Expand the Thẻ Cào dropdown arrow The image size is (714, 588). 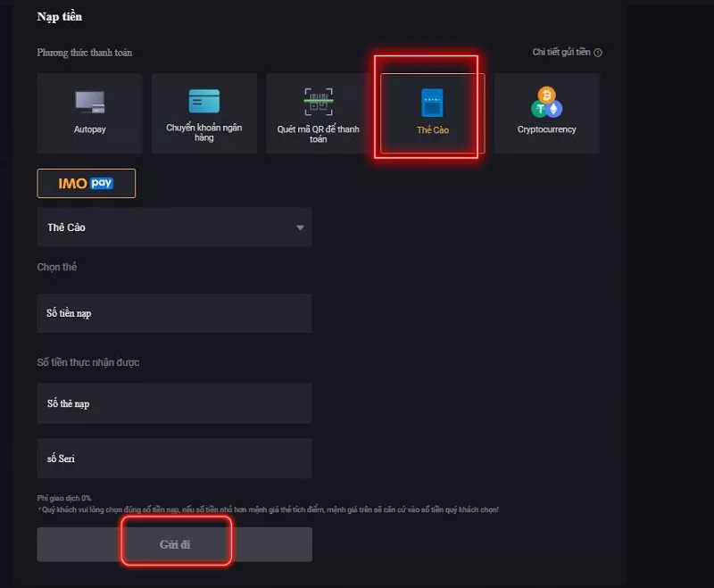point(300,228)
